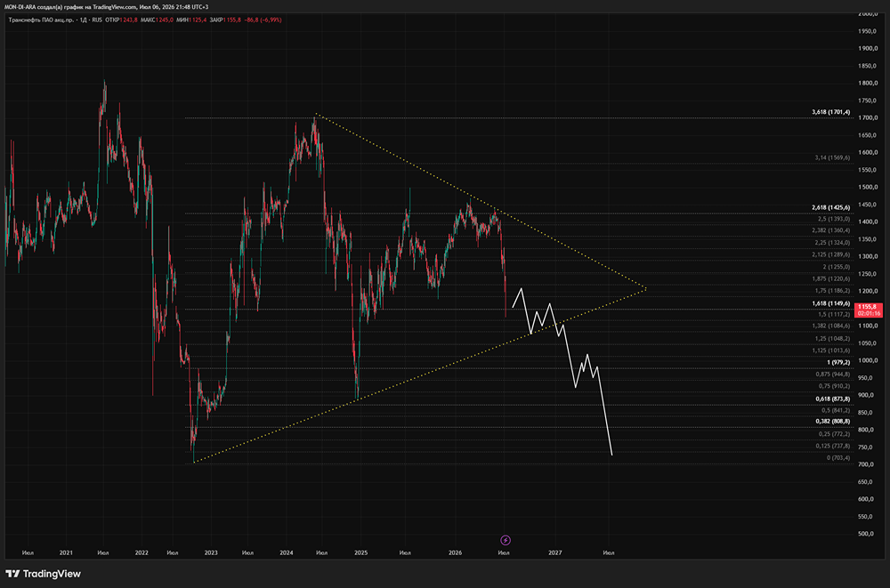Click the ЗАКР closing price value 1155,8

point(232,20)
